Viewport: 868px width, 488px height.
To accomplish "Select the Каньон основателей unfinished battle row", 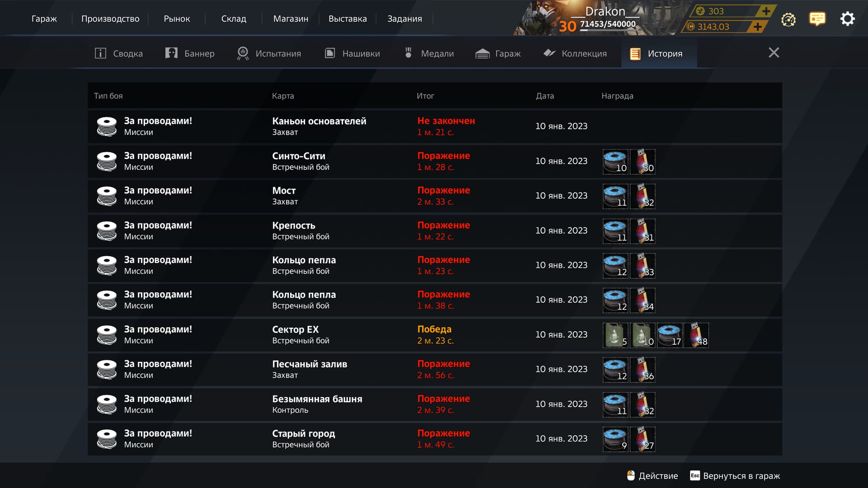I will 435,127.
